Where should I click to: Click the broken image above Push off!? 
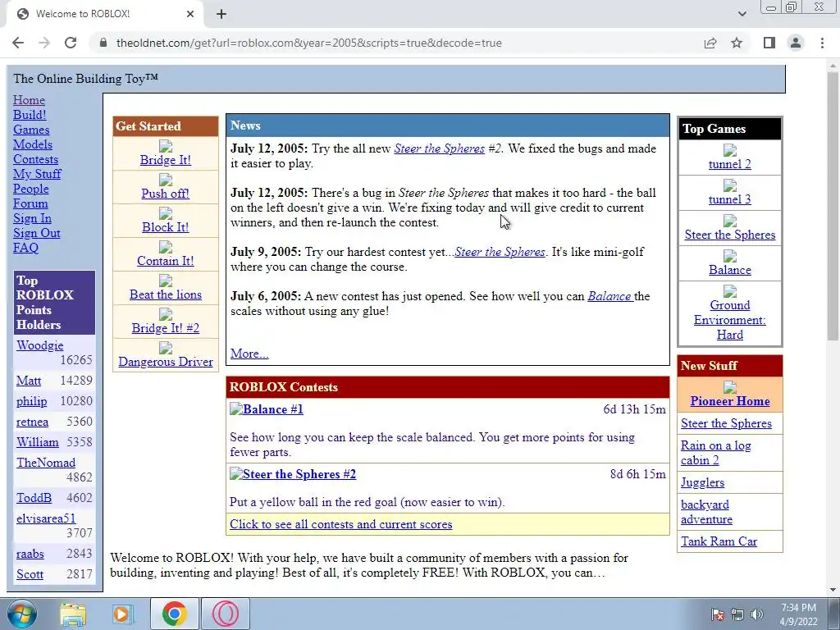166,180
